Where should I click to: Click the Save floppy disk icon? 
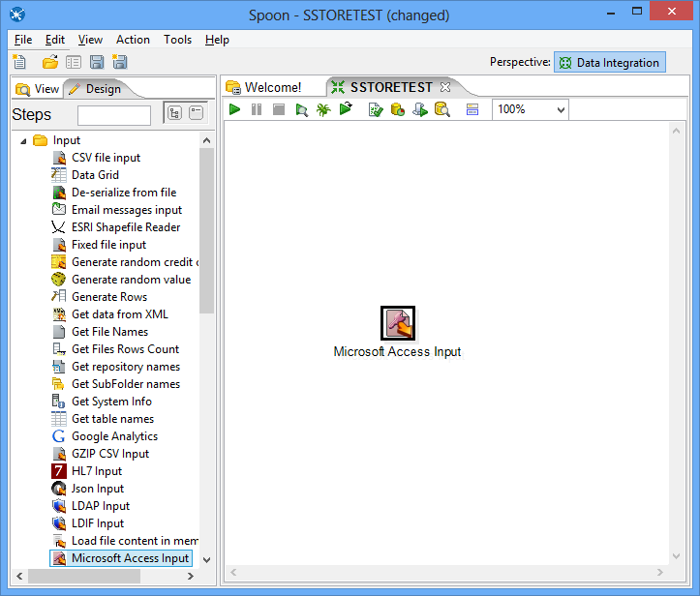point(97,62)
